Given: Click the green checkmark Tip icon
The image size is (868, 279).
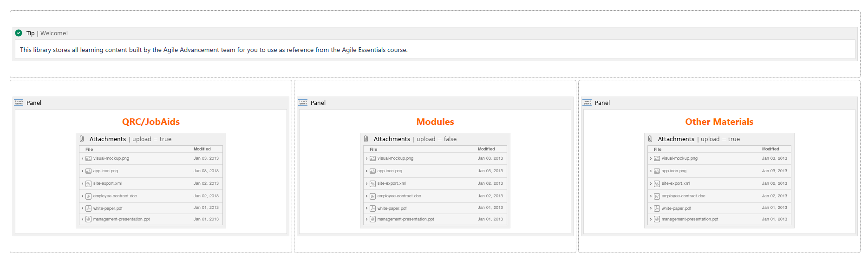Looking at the screenshot, I should [19, 33].
